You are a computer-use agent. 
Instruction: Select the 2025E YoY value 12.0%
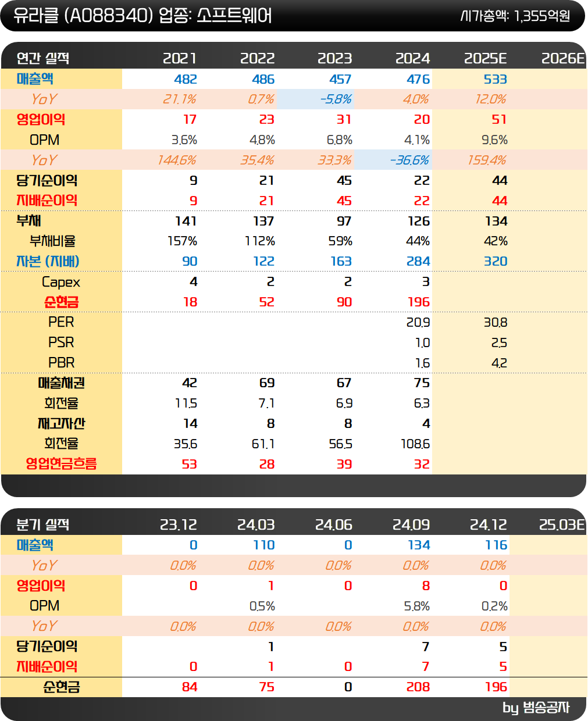tap(491, 99)
